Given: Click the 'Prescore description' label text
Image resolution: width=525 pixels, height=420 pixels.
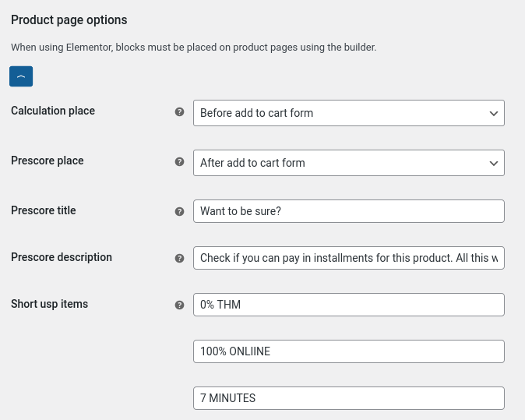Looking at the screenshot, I should tap(62, 257).
